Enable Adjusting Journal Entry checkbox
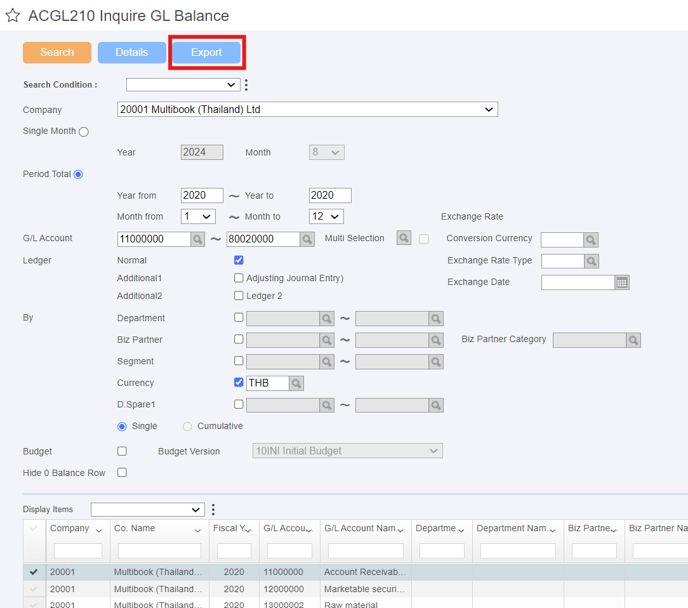This screenshot has height=608, width=688. [x=239, y=278]
